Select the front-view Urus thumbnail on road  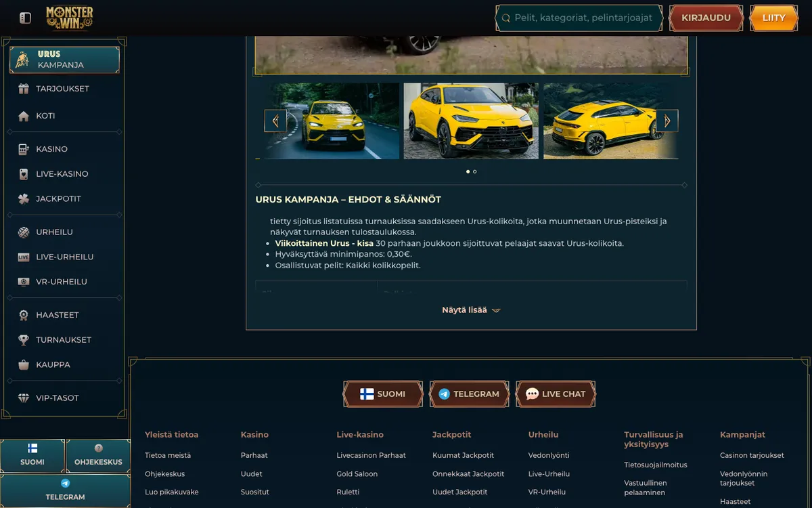pos(332,121)
